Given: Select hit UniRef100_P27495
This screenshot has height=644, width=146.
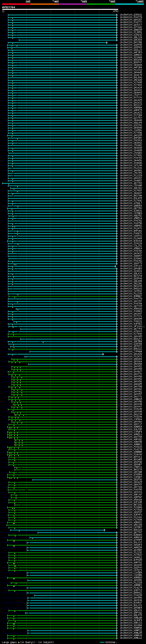Looking at the screenshot, I should tap(131, 82).
